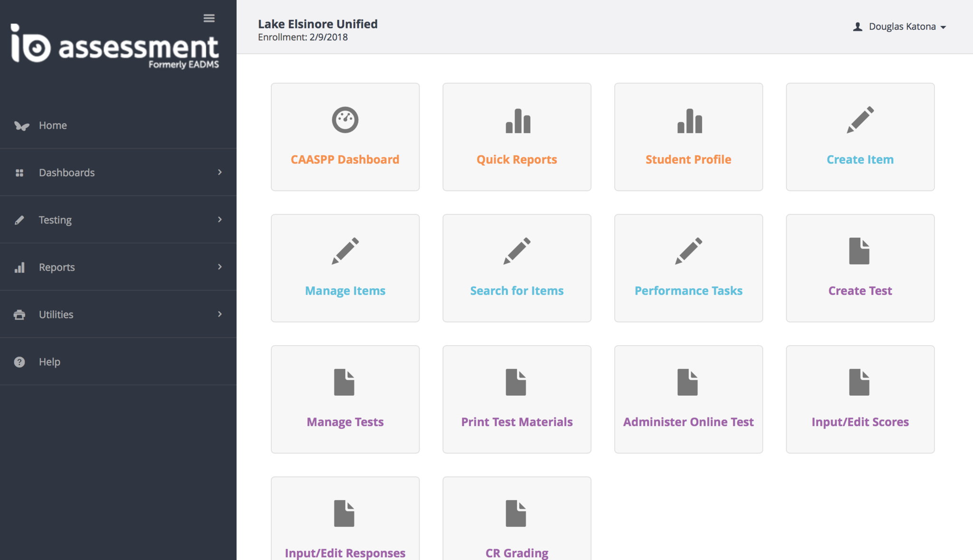Click the Create Item pencil icon
This screenshot has height=560, width=973.
[860, 120]
